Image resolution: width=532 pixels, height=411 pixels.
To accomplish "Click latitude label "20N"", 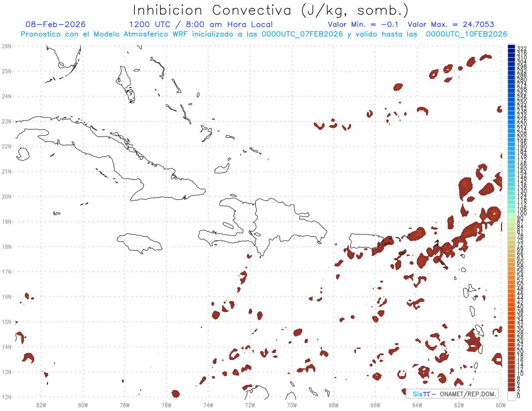I will point(7,196).
